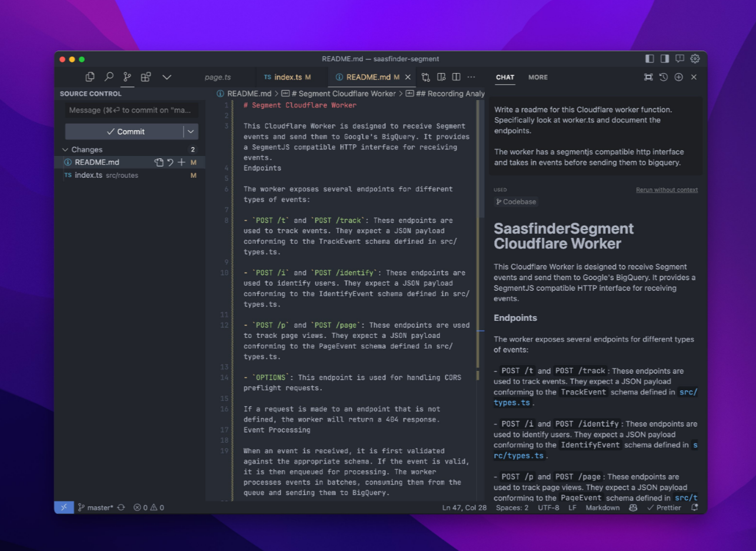Click the Changes count badge showing 2

coord(192,150)
